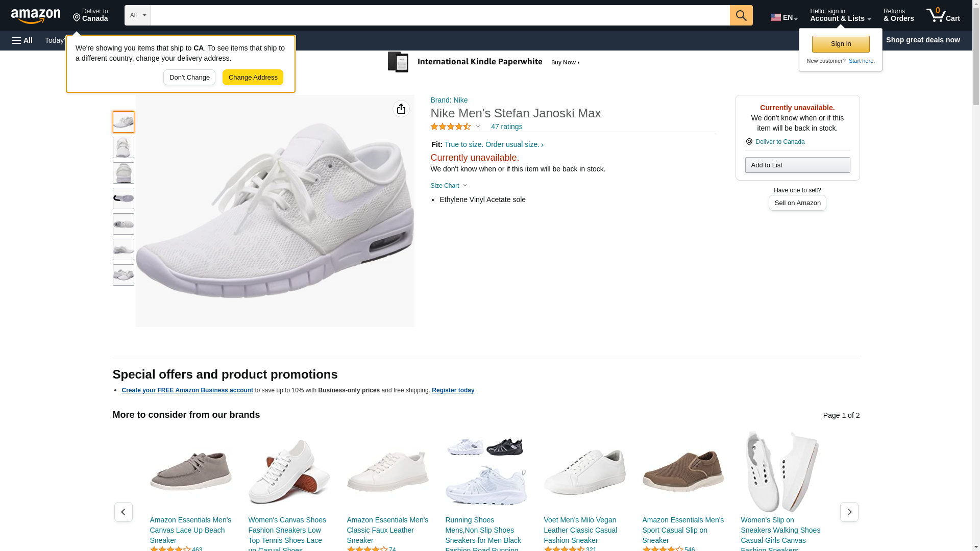This screenshot has height=551, width=980.
Task: Click the Don't Change button
Action: [x=189, y=78]
